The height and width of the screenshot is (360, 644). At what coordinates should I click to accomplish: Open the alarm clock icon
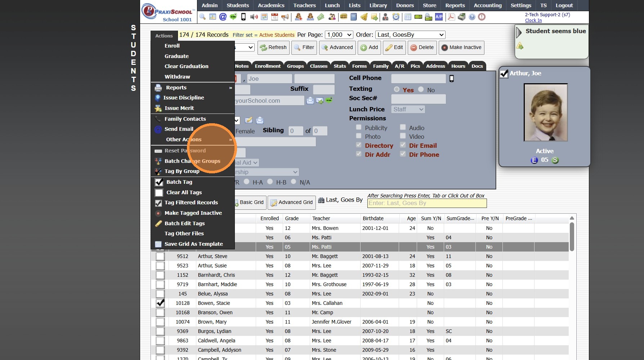point(396,17)
